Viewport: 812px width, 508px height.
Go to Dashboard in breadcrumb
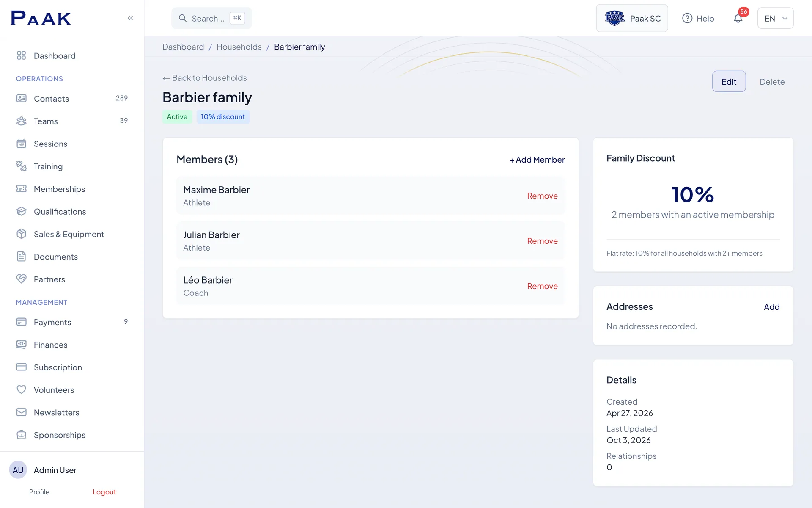pyautogui.click(x=183, y=47)
